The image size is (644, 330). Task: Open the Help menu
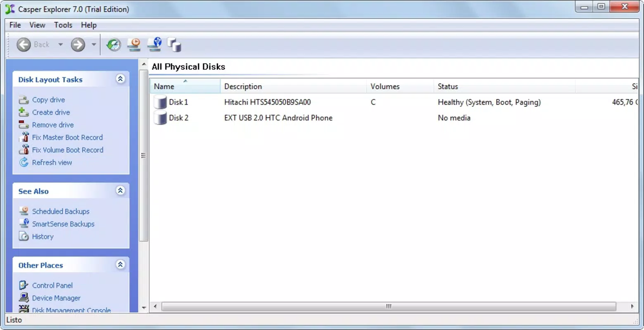88,25
